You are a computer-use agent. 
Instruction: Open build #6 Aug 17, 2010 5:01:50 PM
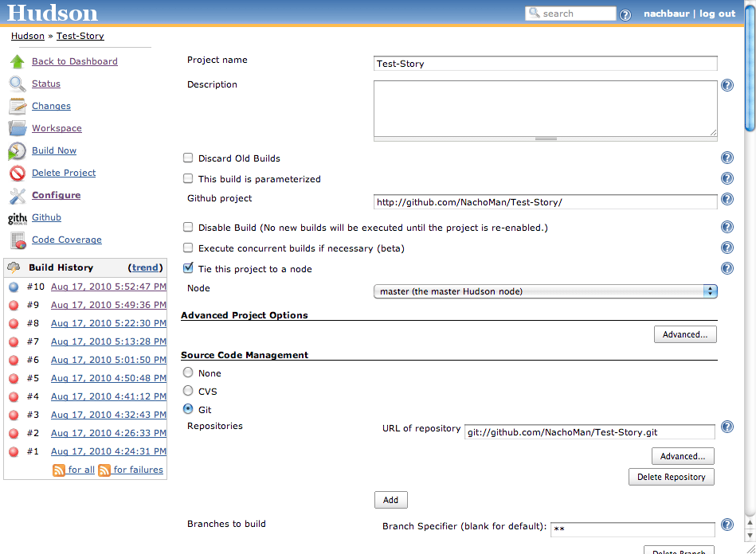pyautogui.click(x=108, y=360)
